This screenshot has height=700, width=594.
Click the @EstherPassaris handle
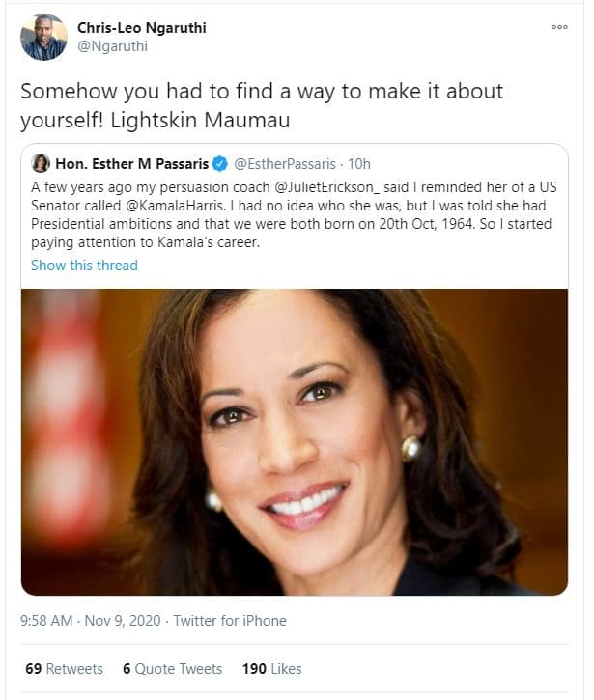pos(282,163)
